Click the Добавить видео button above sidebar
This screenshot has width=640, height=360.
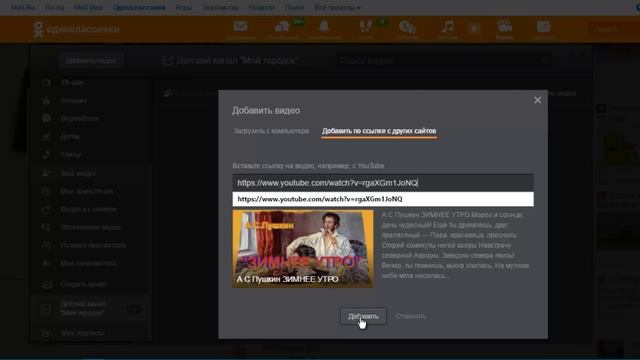[x=91, y=60]
